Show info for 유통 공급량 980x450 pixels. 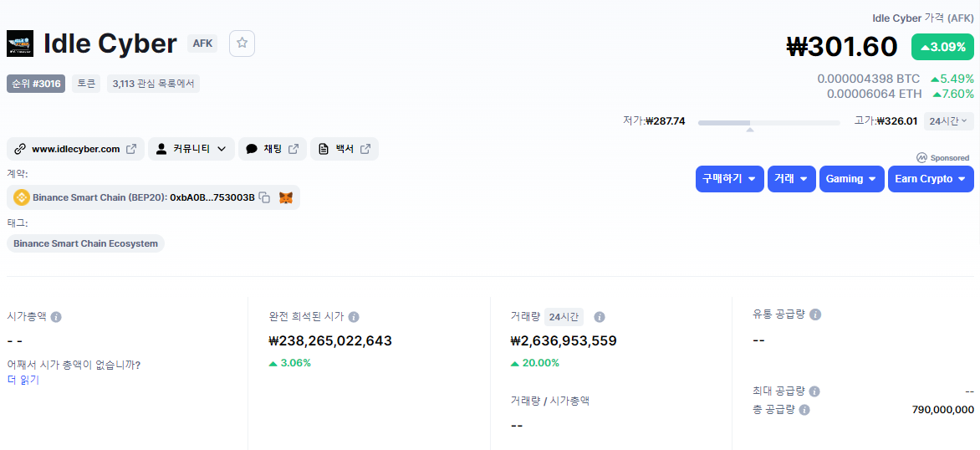(815, 314)
